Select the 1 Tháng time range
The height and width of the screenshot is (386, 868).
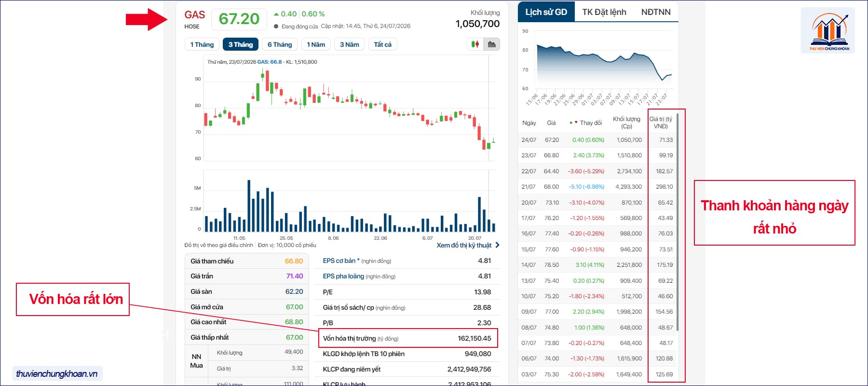point(202,44)
